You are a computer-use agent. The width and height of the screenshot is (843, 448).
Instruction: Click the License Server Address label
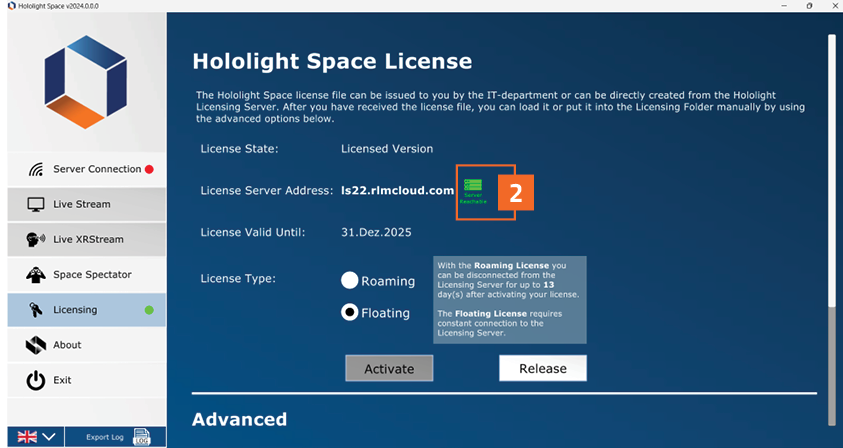pyautogui.click(x=267, y=190)
